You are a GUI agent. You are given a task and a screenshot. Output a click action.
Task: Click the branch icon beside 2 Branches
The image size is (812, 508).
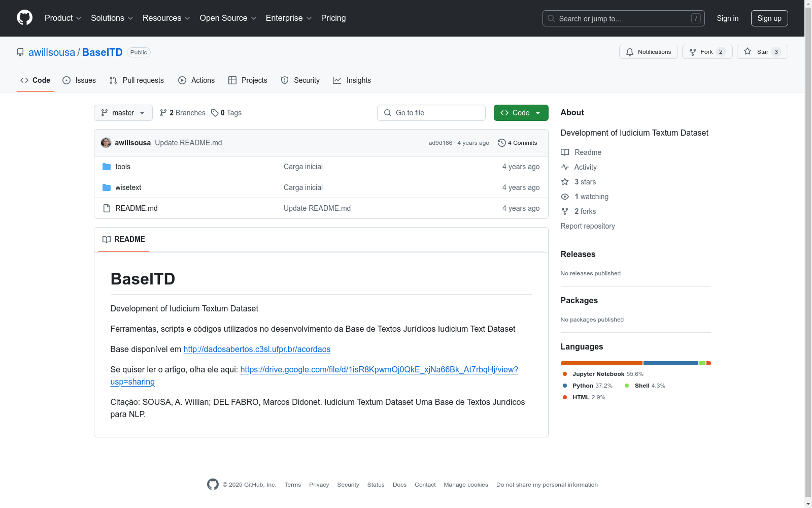click(x=163, y=113)
